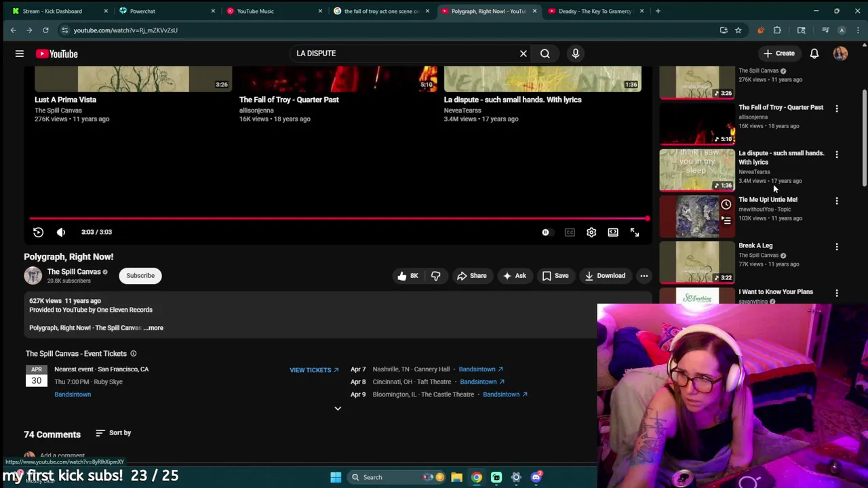Dislike the video
The width and height of the screenshot is (868, 488).
(x=435, y=276)
